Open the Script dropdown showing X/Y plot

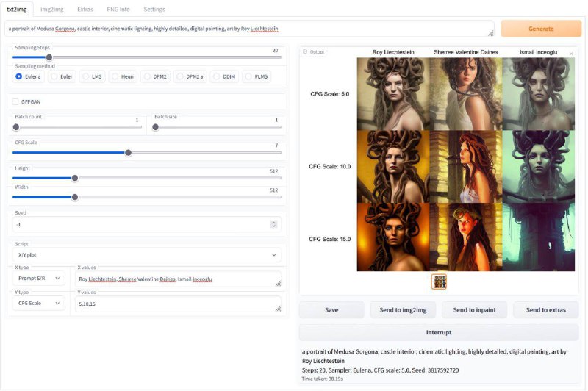(x=146, y=254)
